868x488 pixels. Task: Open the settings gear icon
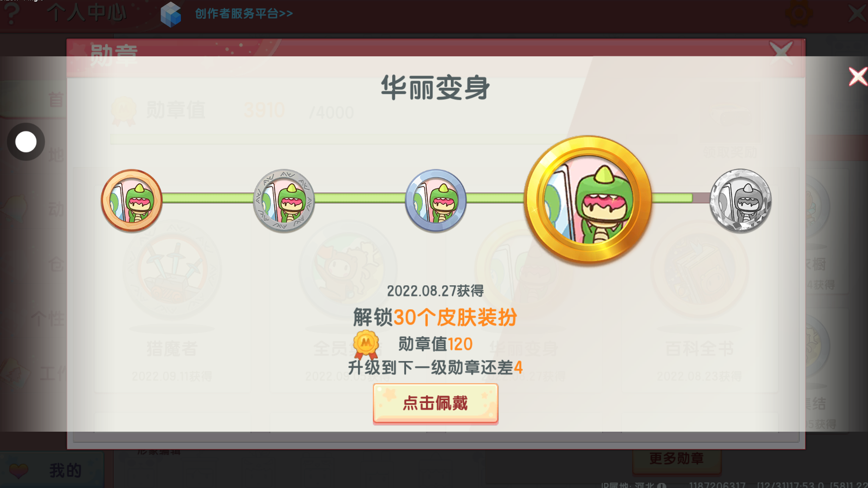click(x=799, y=13)
